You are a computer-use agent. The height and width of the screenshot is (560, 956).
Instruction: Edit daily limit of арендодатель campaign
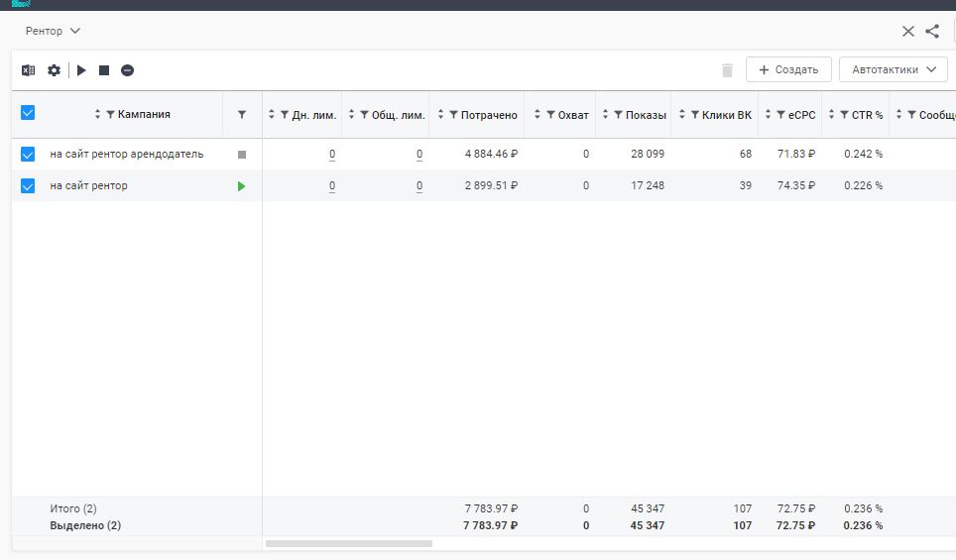tap(331, 155)
